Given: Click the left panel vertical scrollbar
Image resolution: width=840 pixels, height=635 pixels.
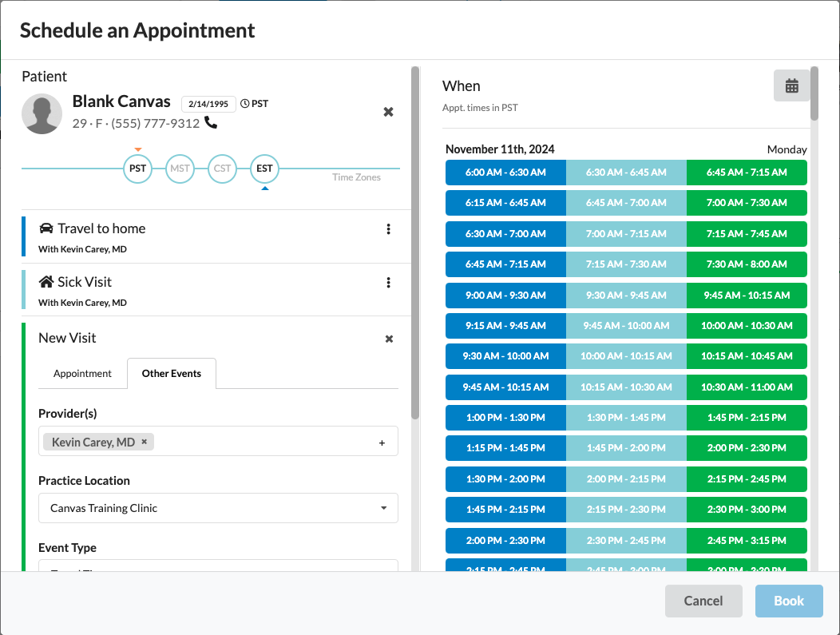Looking at the screenshot, I should click(415, 240).
